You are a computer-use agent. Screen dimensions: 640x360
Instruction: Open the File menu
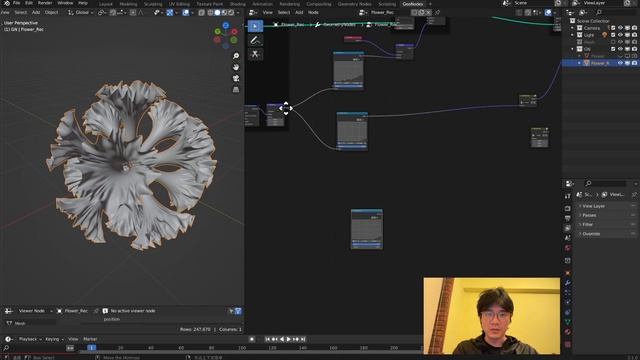[x=16, y=3]
